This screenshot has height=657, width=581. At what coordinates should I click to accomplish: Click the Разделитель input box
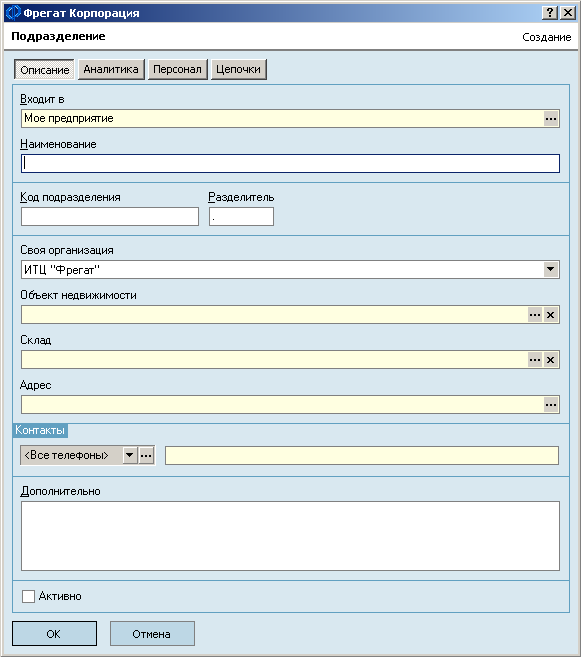coord(241,217)
